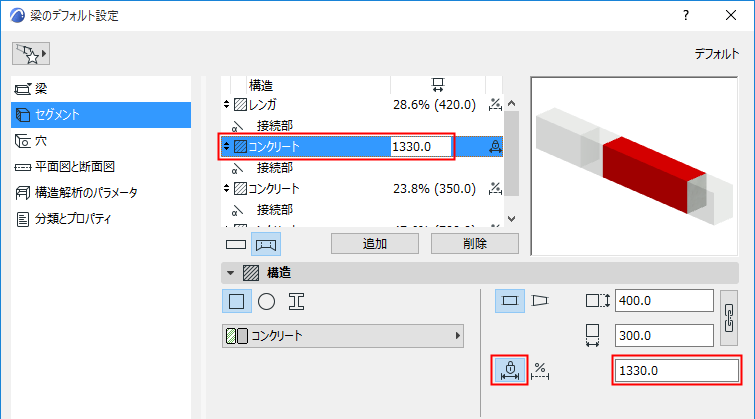Open the コンクリート building material dropdown
Screen dimensions: 755x419
click(343, 336)
